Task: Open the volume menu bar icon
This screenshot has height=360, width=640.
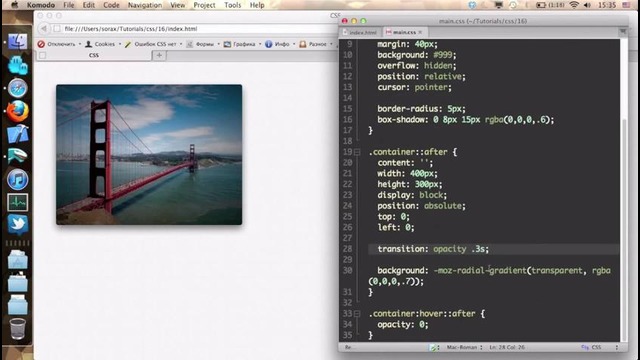Action: coord(588,5)
